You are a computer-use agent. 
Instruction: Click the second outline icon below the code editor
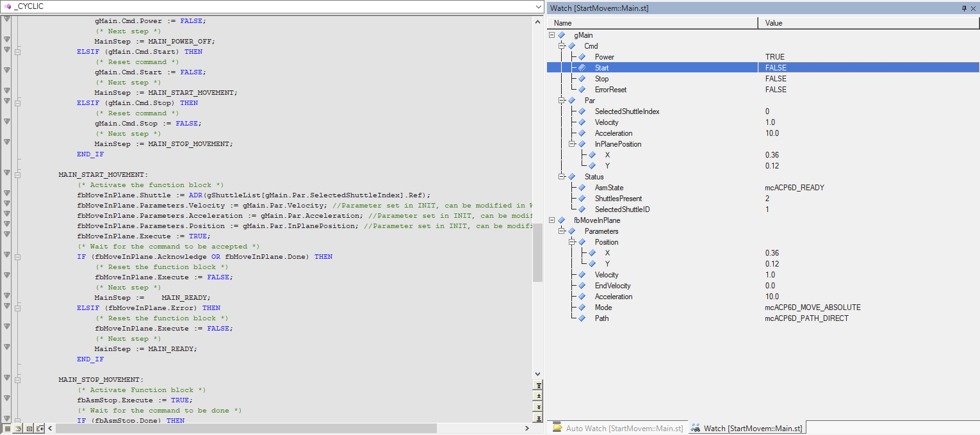tap(18, 428)
